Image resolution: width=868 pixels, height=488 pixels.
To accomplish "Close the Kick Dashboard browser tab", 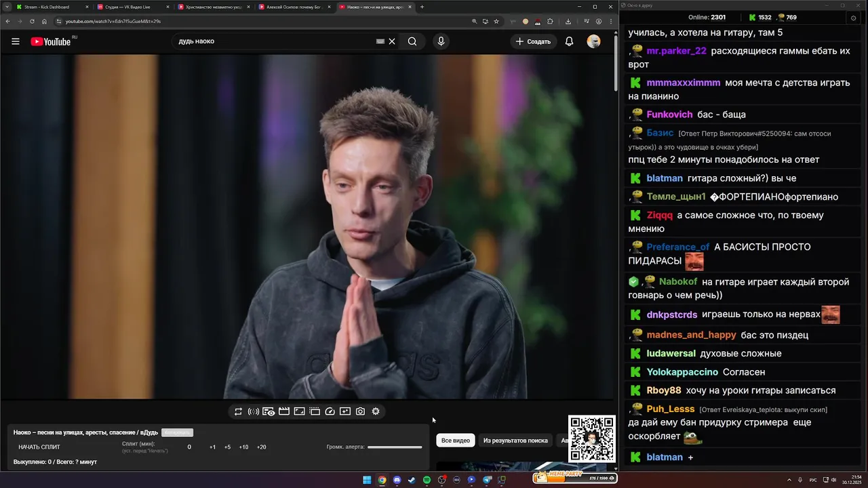I will point(87,7).
